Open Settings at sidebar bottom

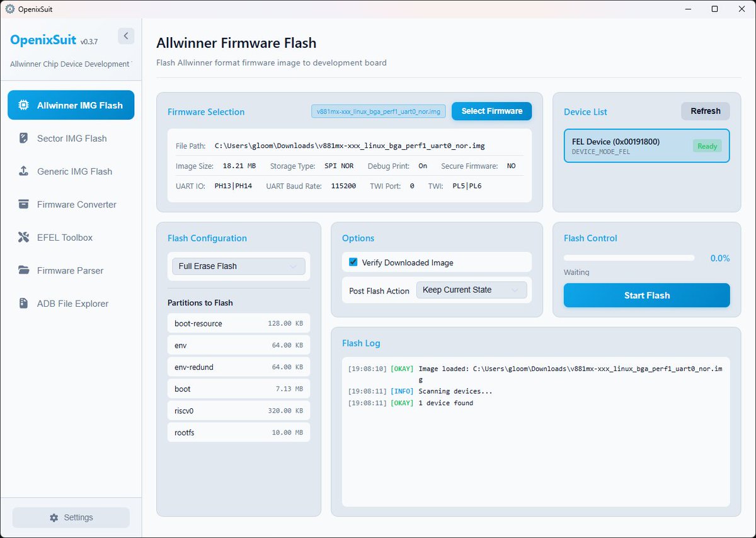tap(71, 517)
